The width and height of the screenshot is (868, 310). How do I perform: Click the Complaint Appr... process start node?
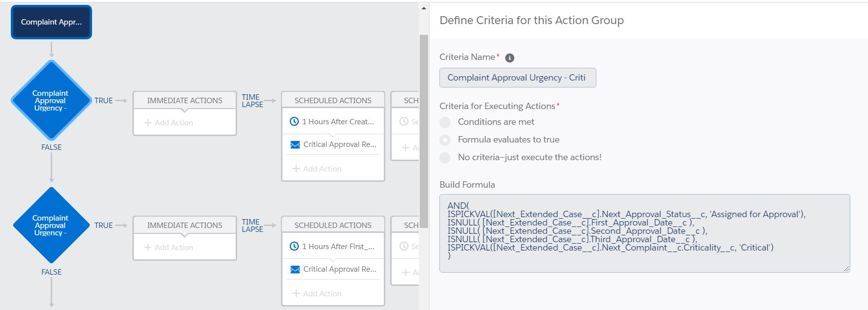coord(51,22)
